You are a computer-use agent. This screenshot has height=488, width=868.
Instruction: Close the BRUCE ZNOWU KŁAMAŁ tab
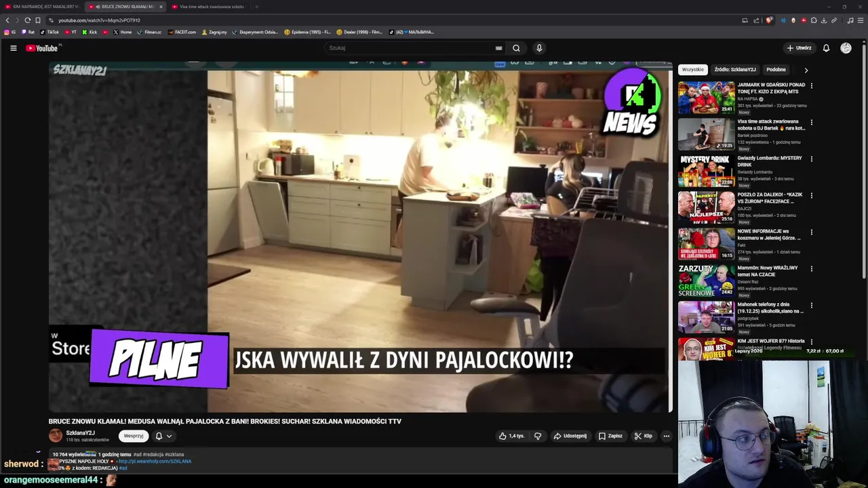(161, 7)
